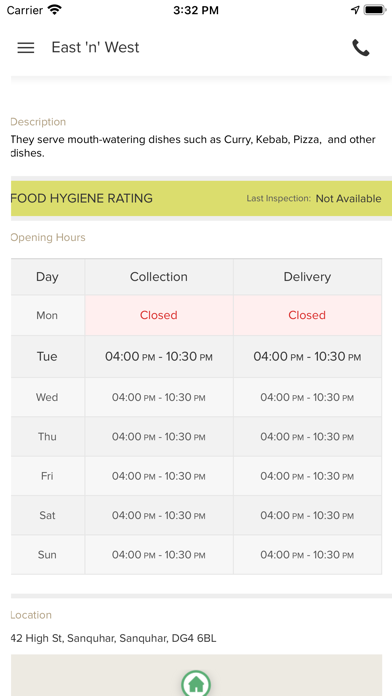Tap the Carrier label in status bar
Screen dimensions: 392x696
[26, 10]
